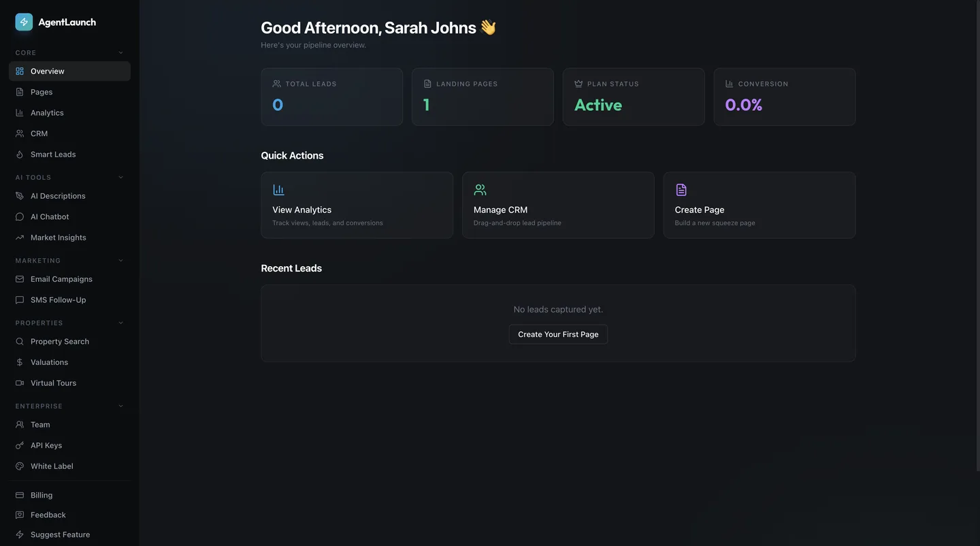
Task: Click the Email Campaigns envelope icon
Action: 20,279
